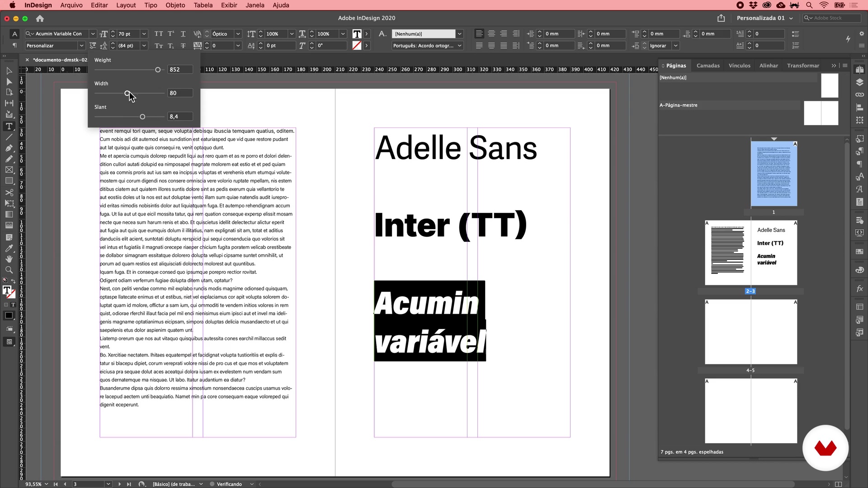Image resolution: width=868 pixels, height=488 pixels.
Task: Open the Arquivo menu
Action: pos(71,5)
